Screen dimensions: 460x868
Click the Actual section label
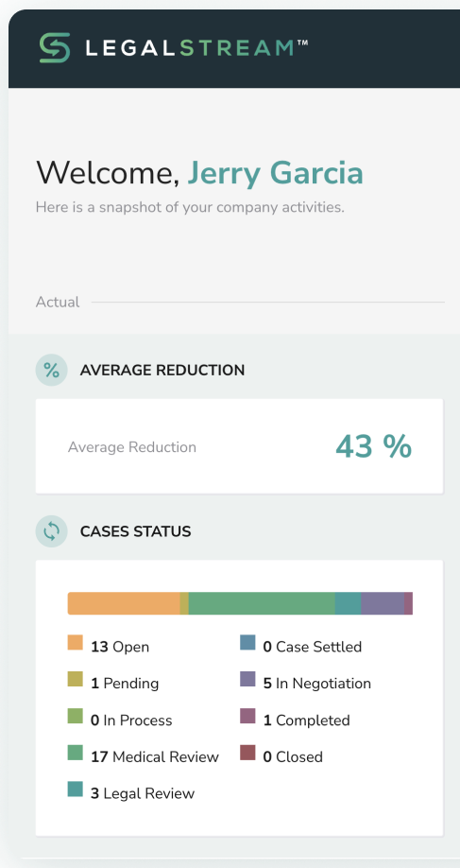coord(58,303)
